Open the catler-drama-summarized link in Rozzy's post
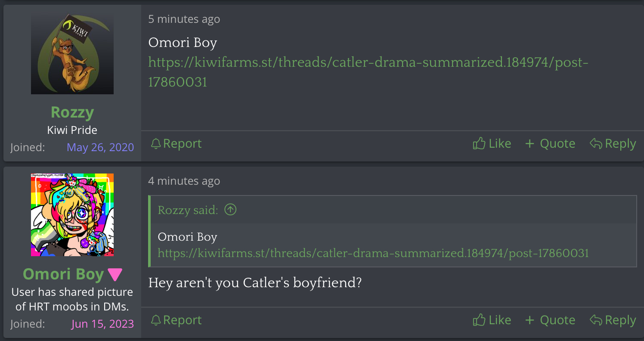The height and width of the screenshot is (341, 644). (368, 63)
